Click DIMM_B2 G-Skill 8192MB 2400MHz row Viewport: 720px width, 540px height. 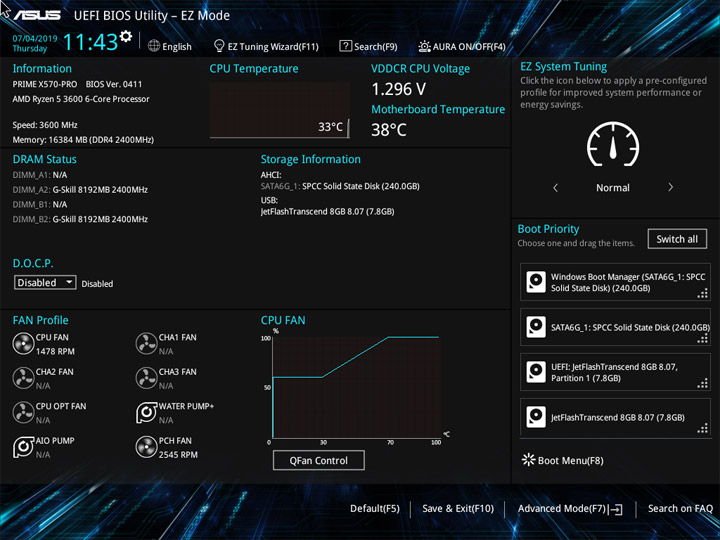(x=80, y=219)
